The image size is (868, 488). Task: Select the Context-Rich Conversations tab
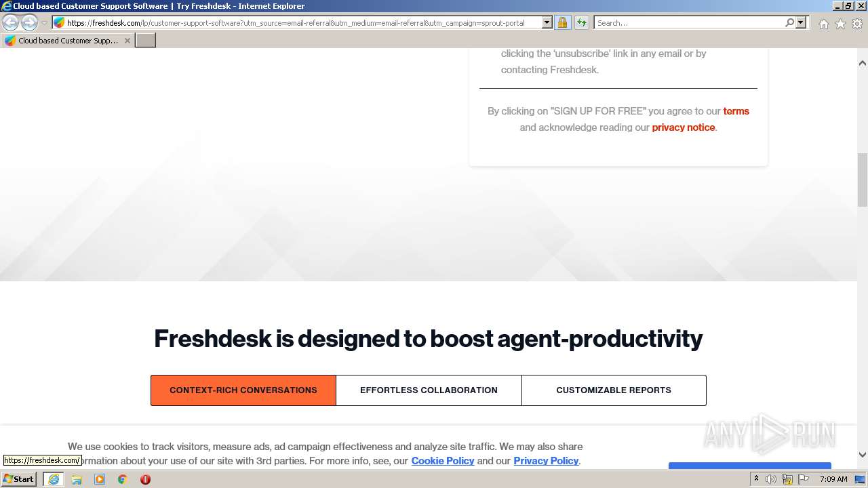tap(243, 390)
